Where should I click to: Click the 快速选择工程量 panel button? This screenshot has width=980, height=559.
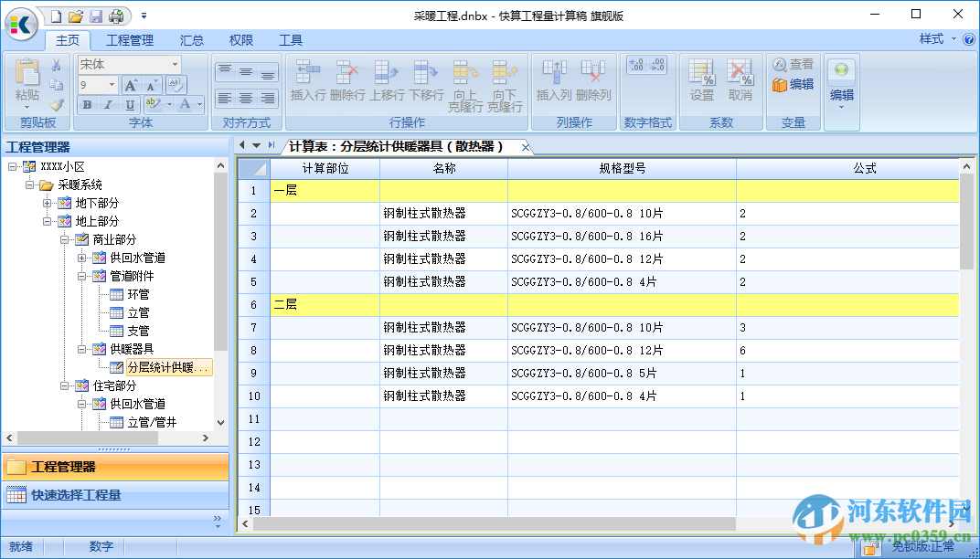coord(114,493)
